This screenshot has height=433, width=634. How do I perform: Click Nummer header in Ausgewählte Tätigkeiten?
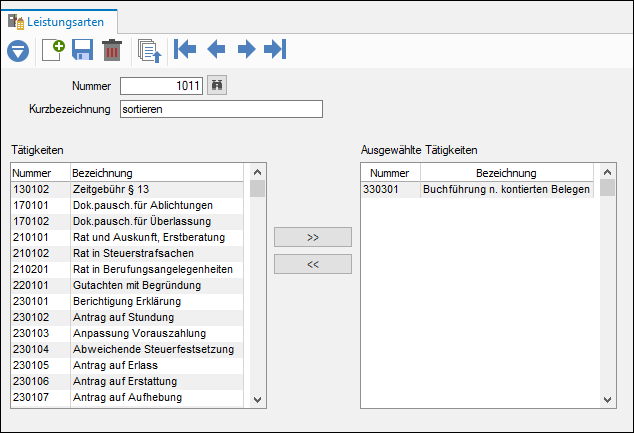tap(390, 173)
